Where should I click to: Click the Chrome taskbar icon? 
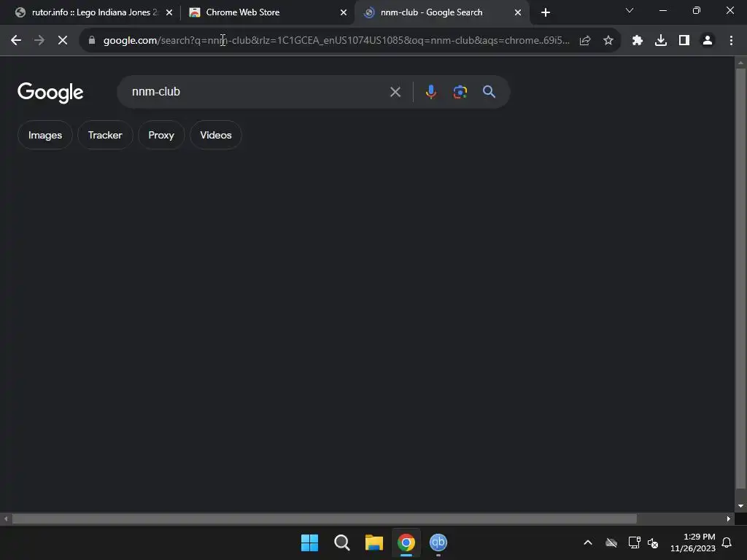point(406,542)
